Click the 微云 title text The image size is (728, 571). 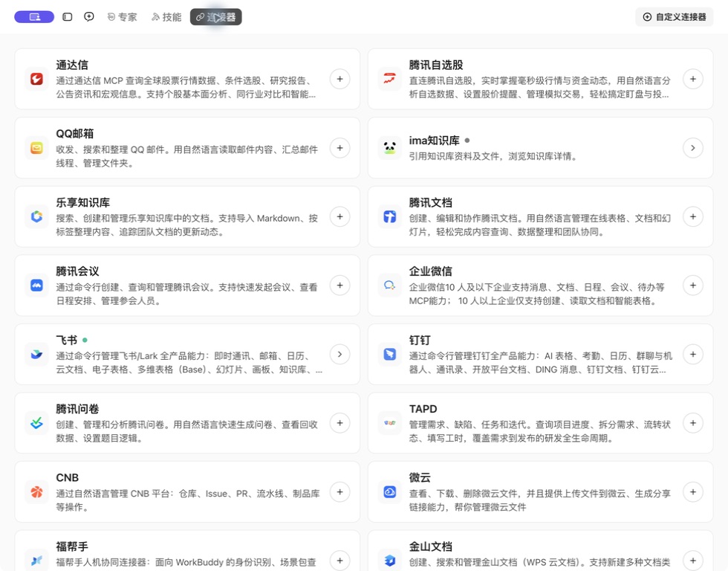420,477
